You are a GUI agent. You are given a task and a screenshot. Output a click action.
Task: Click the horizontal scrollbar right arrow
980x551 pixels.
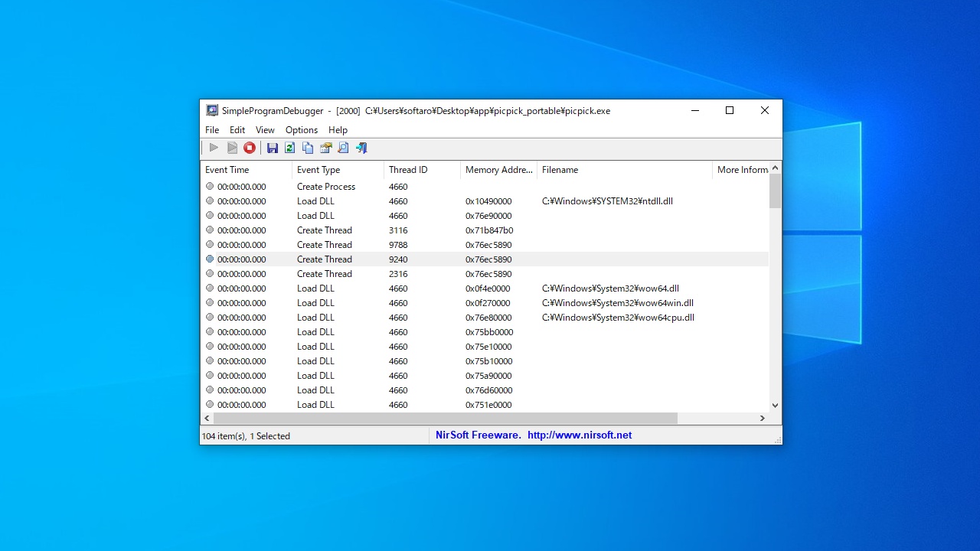pos(762,418)
